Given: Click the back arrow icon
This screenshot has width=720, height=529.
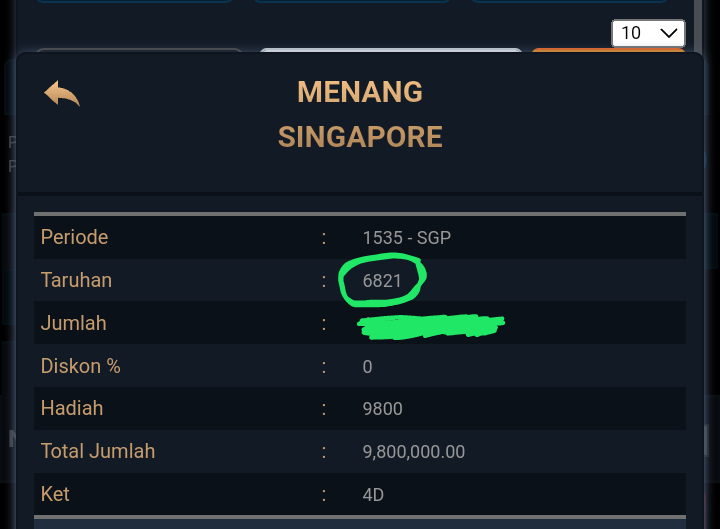Looking at the screenshot, I should [x=61, y=94].
